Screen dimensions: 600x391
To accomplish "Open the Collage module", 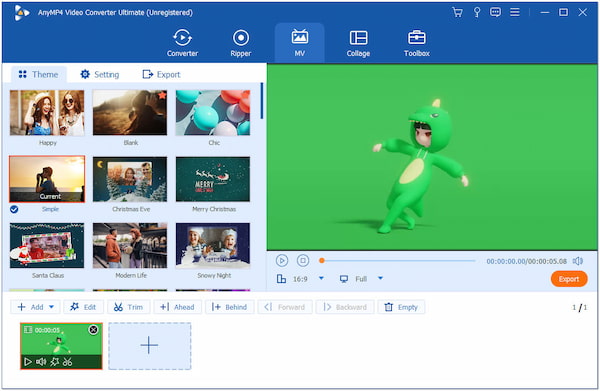I will pos(358,43).
